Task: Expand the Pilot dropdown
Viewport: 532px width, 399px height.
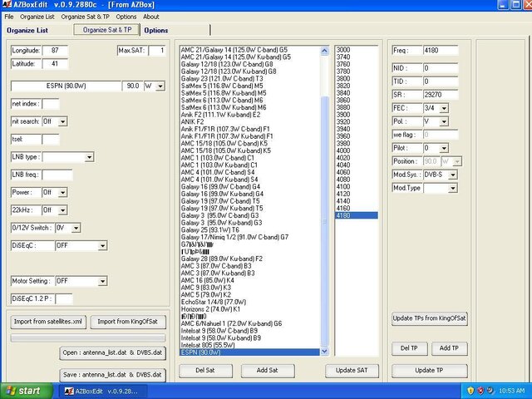Action: click(444, 148)
